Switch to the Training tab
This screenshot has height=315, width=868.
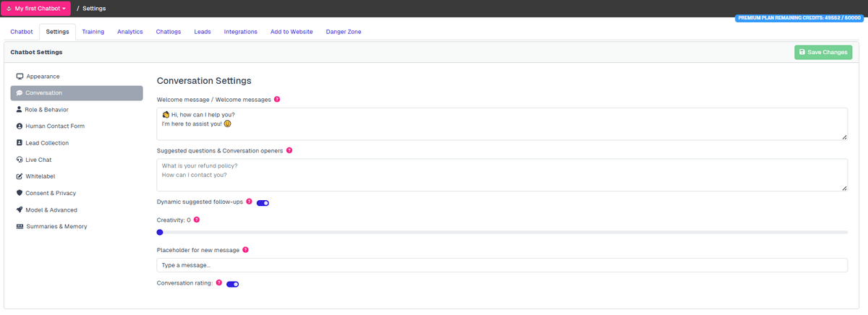pos(93,32)
